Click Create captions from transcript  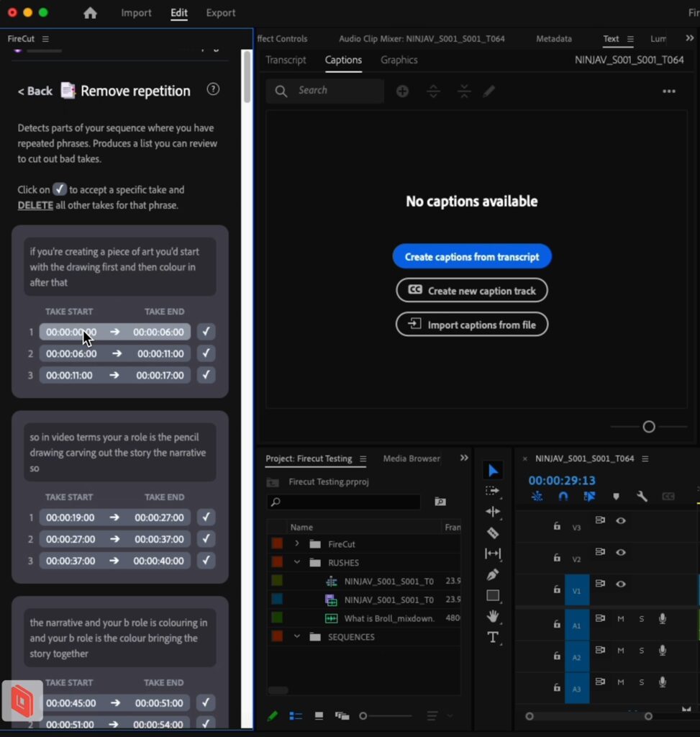point(472,256)
